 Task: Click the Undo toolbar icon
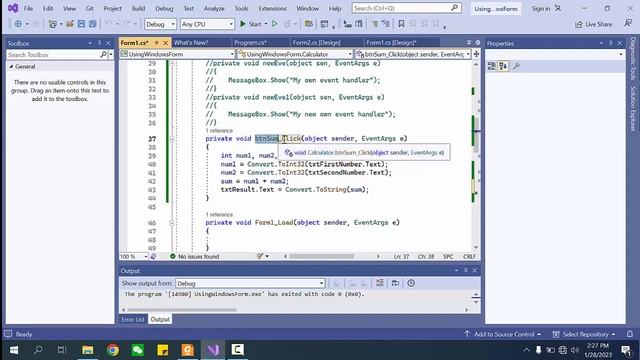(108, 24)
